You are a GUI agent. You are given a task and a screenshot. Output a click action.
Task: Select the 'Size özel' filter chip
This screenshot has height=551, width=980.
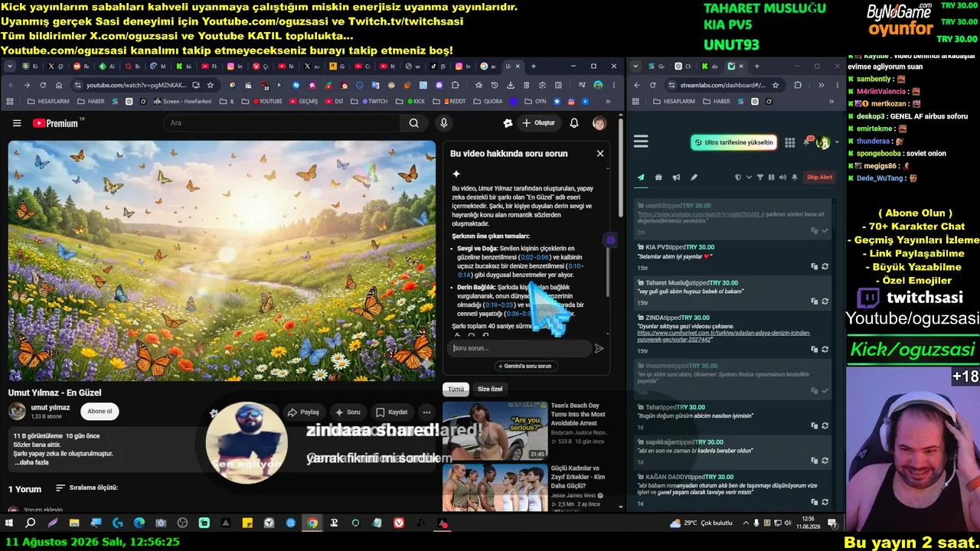tap(490, 390)
